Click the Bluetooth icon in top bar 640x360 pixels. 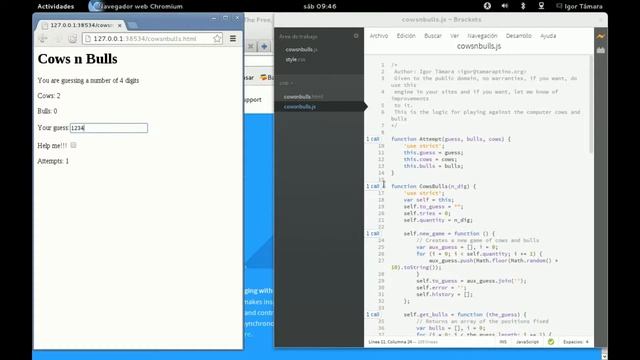point(523,6)
